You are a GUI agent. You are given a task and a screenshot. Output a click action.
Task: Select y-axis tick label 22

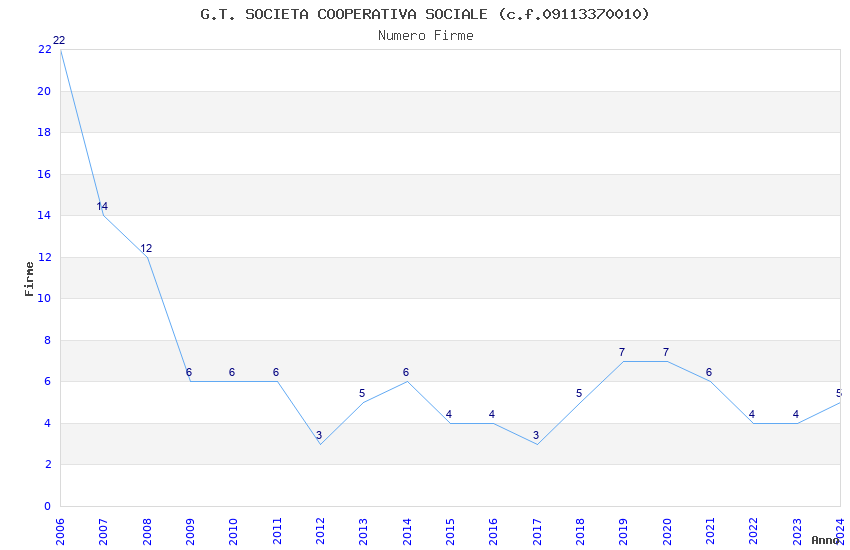tap(44, 49)
